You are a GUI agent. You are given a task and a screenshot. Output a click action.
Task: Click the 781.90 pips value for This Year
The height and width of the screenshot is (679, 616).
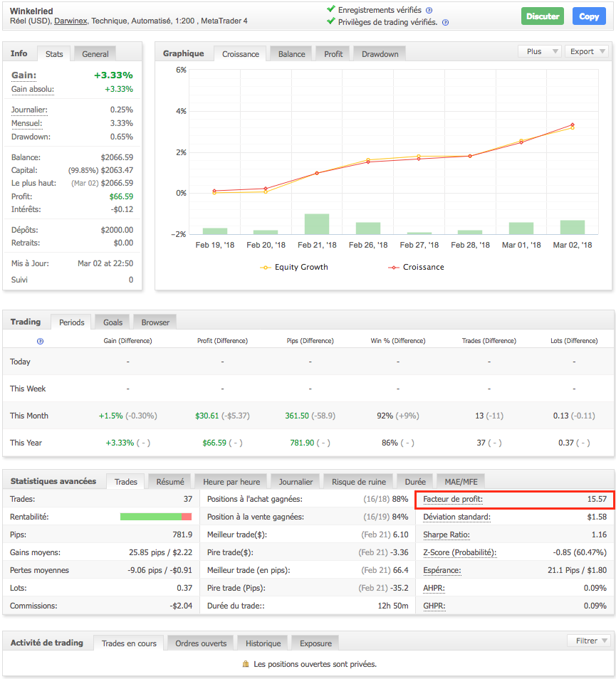point(302,443)
